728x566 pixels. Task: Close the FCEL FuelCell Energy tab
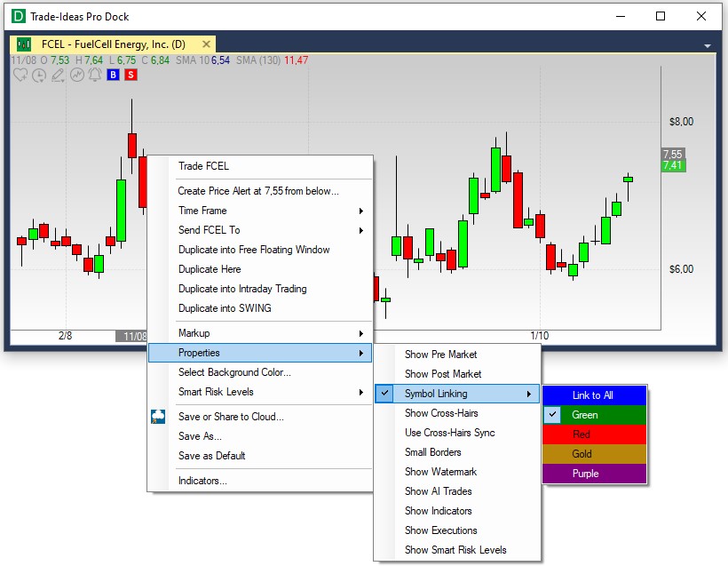click(206, 44)
